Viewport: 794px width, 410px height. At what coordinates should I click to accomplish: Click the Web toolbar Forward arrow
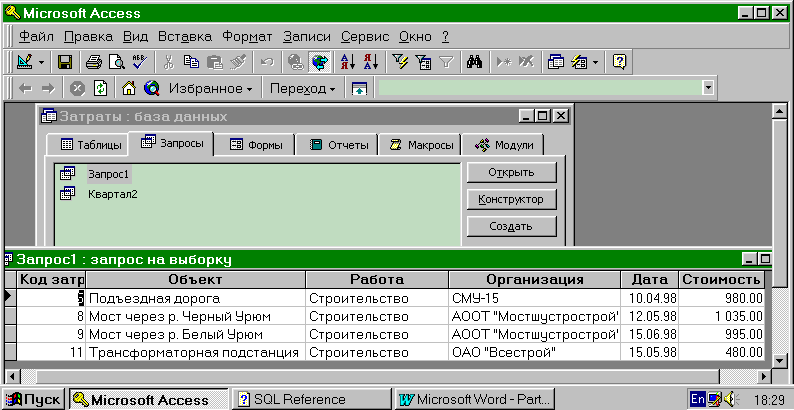click(x=48, y=89)
